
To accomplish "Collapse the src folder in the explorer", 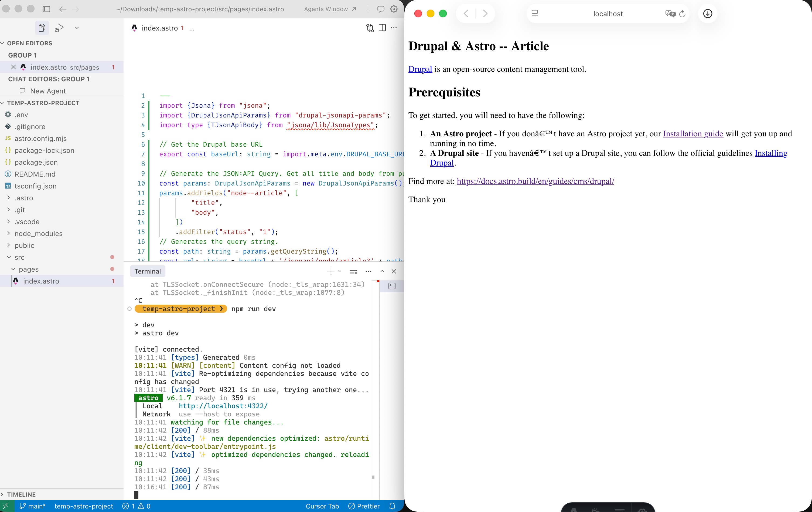I will pos(19,257).
